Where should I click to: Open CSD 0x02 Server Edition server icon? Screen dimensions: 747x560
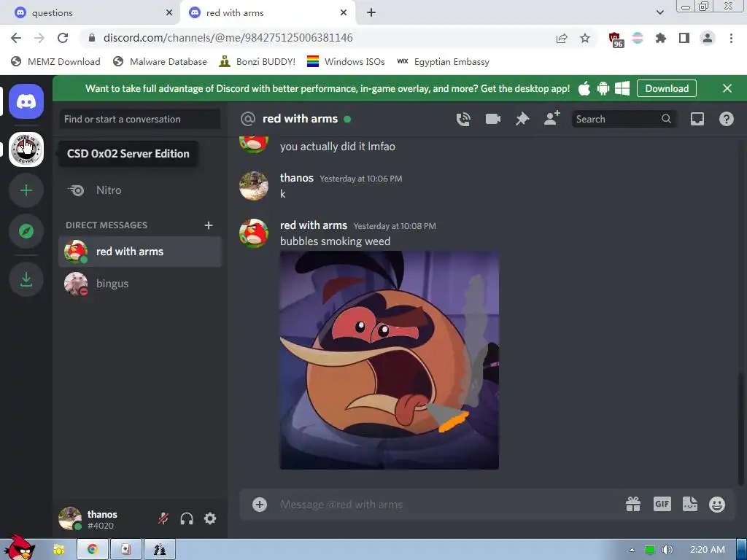26,149
